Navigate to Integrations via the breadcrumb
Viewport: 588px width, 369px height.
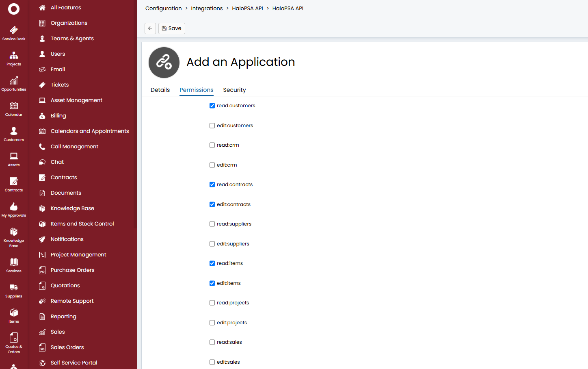click(x=207, y=8)
